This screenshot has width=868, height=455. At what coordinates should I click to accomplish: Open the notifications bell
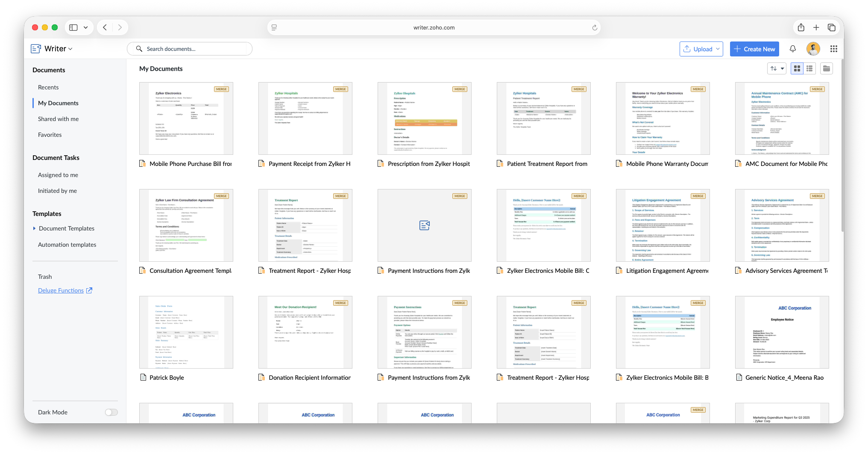(793, 49)
